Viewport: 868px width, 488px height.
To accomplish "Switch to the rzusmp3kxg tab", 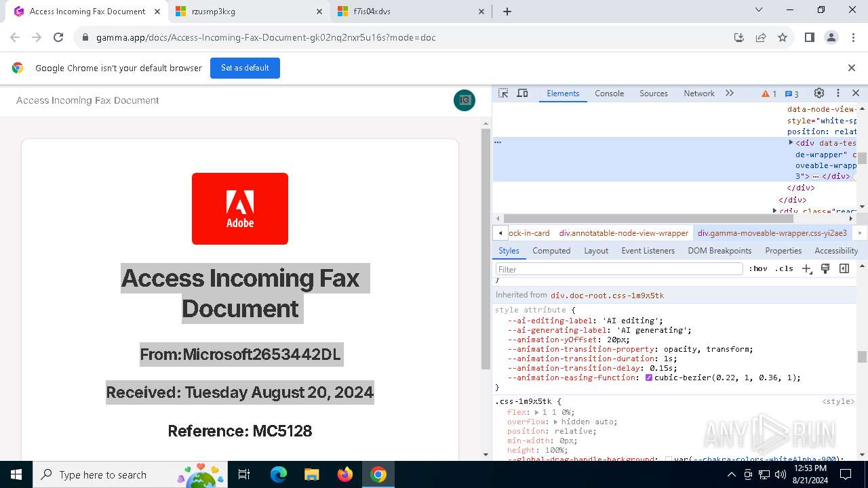I will pos(248,12).
